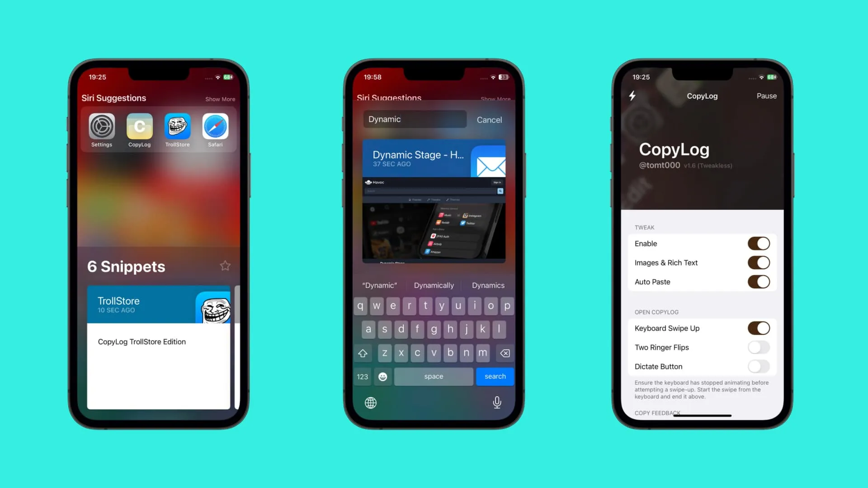This screenshot has height=488, width=868.
Task: Click the globe keyboard language icon
Action: coord(370,402)
